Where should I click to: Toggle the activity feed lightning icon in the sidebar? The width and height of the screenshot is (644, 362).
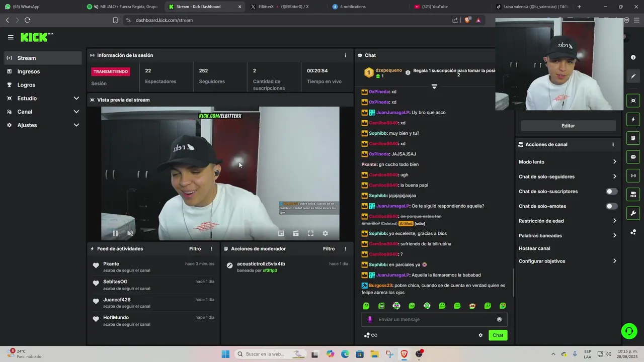click(x=633, y=120)
